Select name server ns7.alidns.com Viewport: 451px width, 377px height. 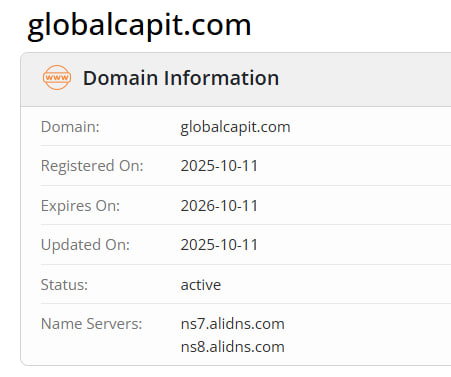coord(233,324)
